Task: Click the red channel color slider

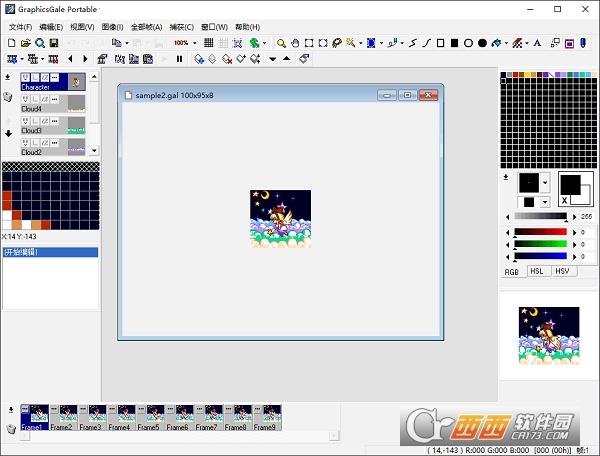Action: point(540,231)
